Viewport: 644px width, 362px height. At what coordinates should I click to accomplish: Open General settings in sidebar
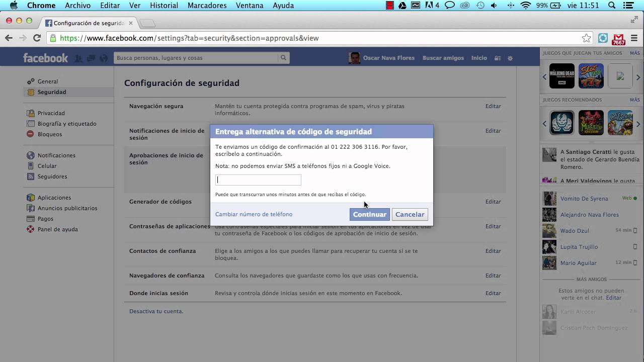point(48,81)
